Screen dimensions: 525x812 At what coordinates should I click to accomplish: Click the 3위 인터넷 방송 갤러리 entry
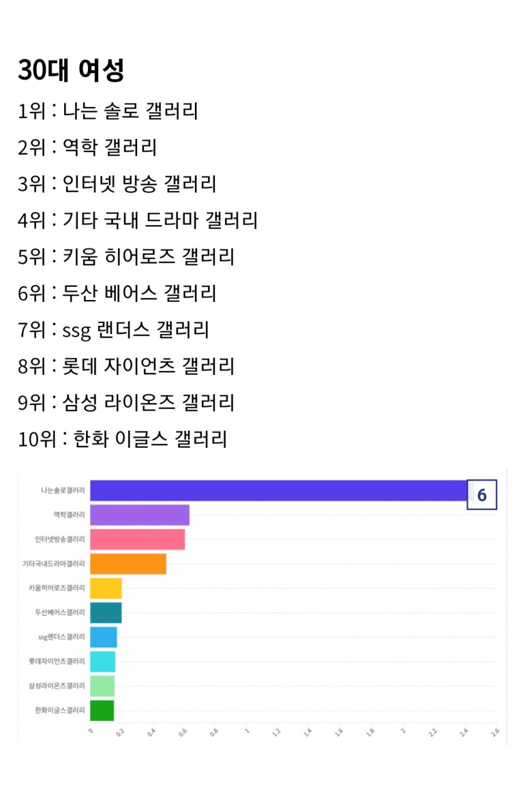click(117, 184)
